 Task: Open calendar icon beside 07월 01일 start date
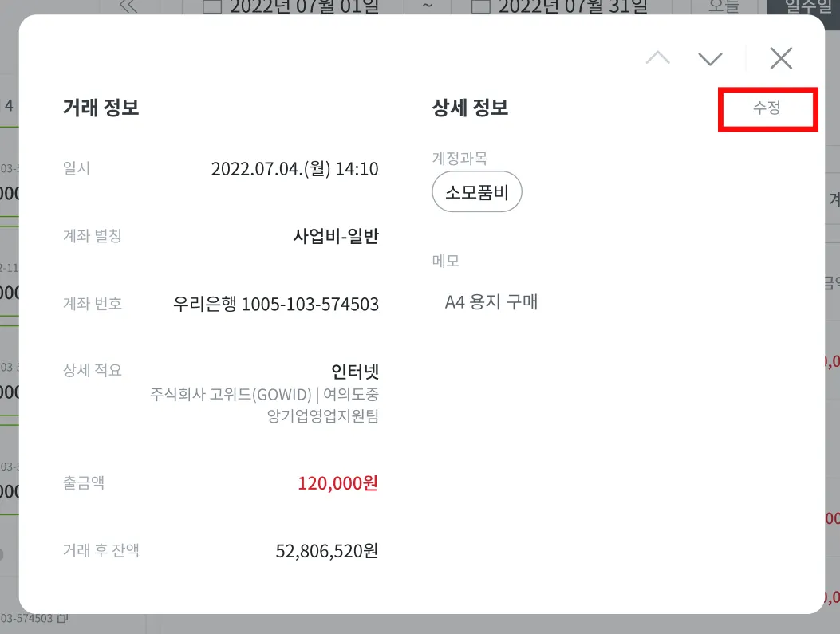[212, 7]
